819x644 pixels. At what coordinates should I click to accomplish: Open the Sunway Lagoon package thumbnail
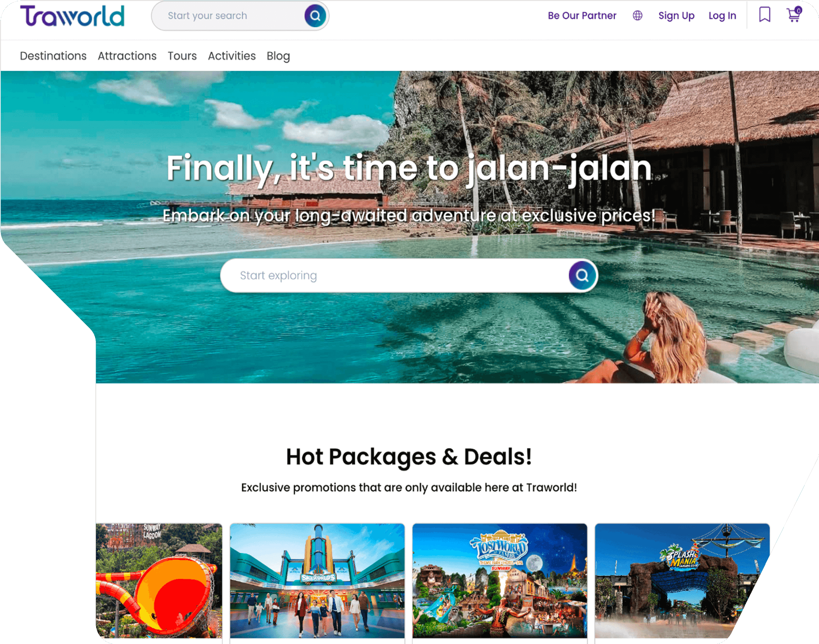click(159, 581)
